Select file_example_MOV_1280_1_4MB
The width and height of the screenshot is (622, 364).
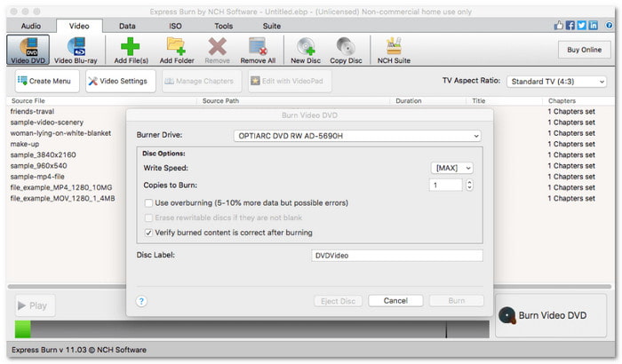coord(63,198)
